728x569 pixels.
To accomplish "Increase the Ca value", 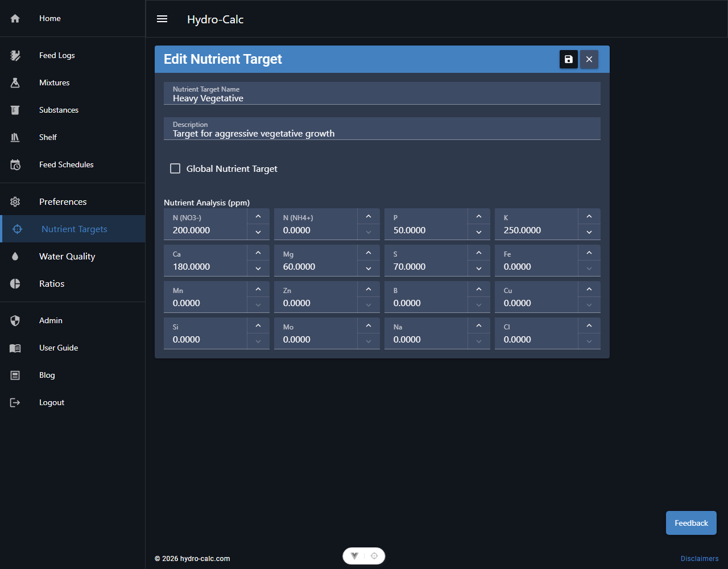I will (258, 253).
